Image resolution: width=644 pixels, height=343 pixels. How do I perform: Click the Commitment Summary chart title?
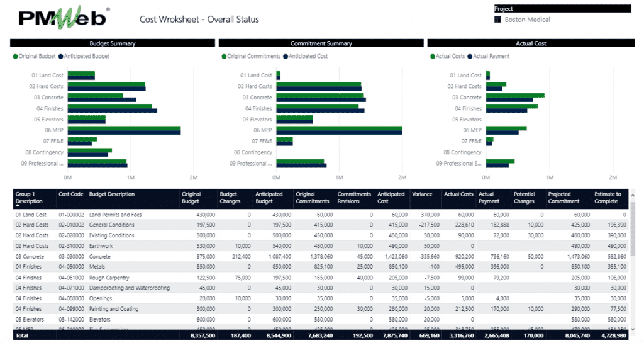(x=321, y=43)
